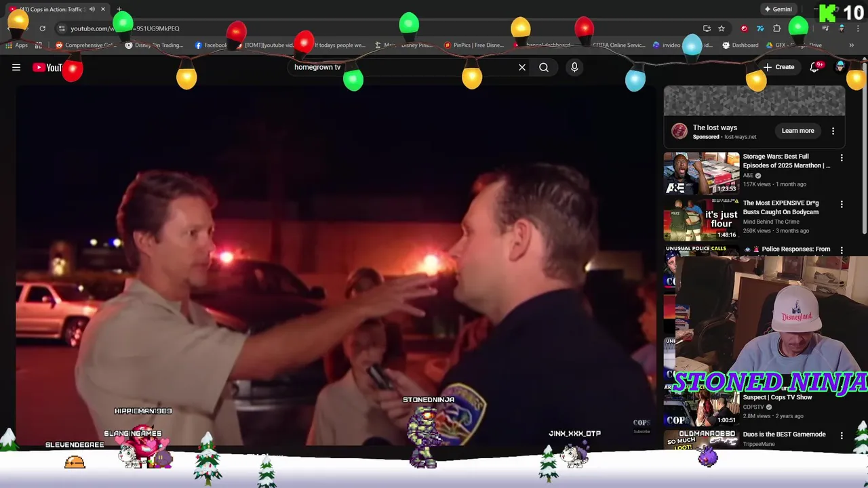Open the Facebook bookmark
The width and height of the screenshot is (868, 488).
coord(211,45)
